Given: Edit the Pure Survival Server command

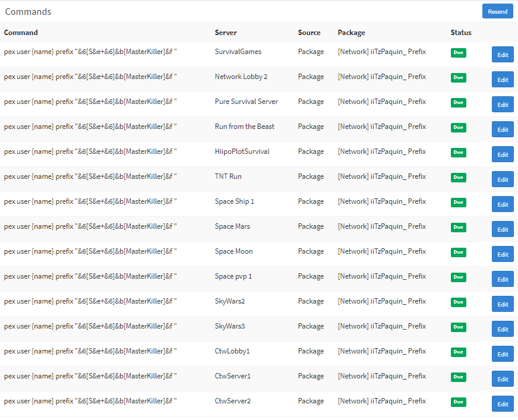Looking at the screenshot, I should 503,105.
